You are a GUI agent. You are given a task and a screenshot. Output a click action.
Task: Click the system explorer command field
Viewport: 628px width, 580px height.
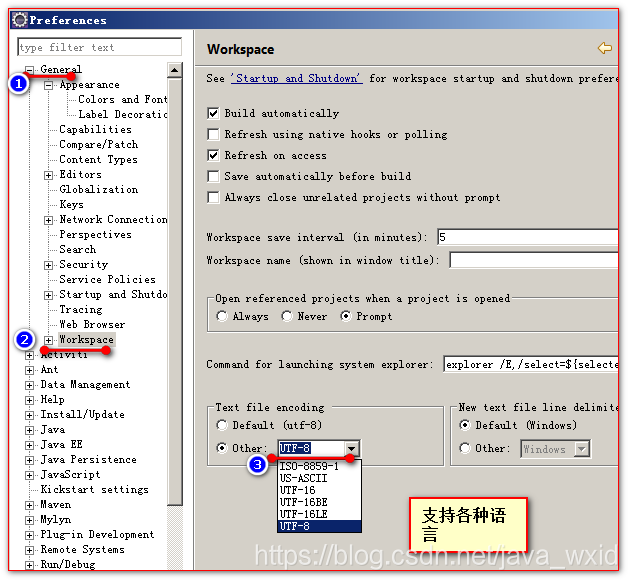pos(531,364)
